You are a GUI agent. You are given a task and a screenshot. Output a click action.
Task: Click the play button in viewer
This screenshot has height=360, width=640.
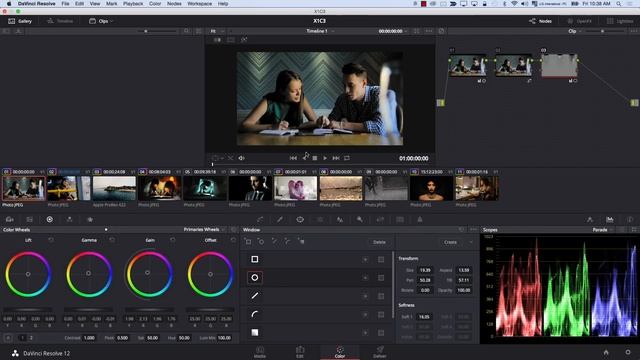325,158
